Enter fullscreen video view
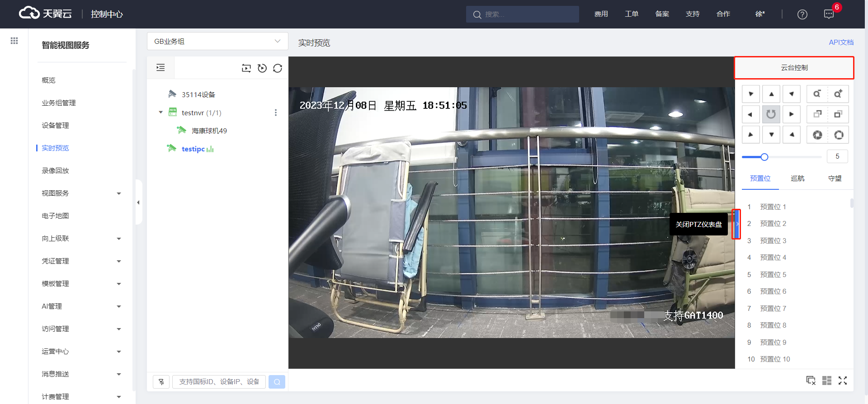Image resolution: width=868 pixels, height=404 pixels. click(x=843, y=381)
